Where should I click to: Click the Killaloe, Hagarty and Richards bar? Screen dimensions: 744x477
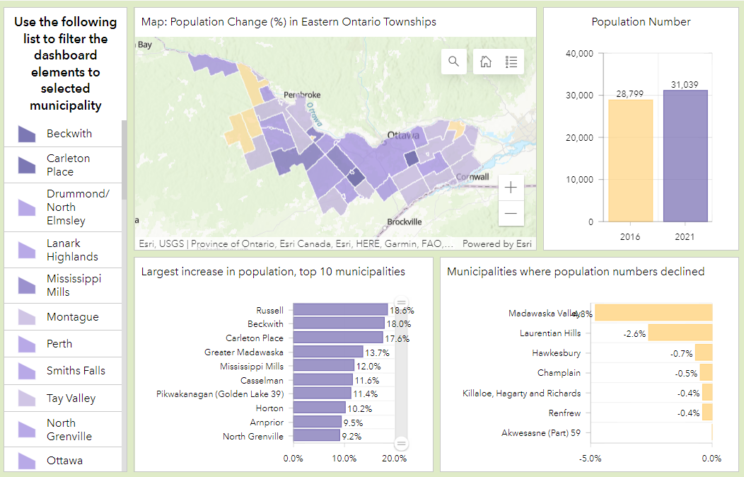pos(707,393)
